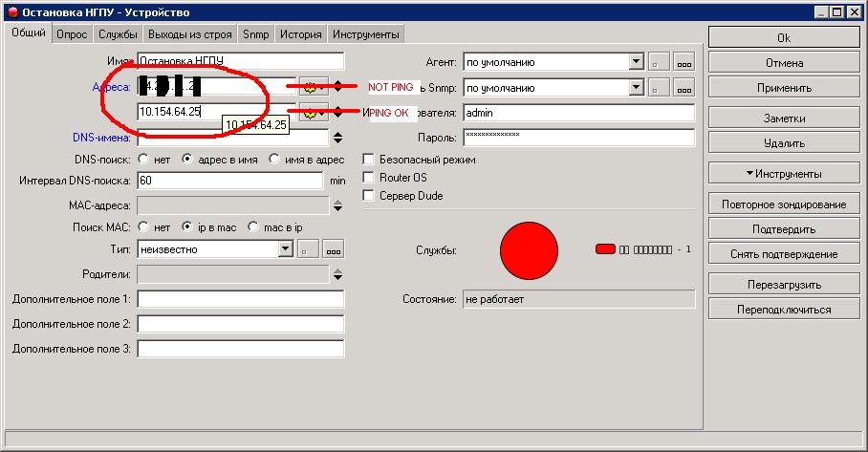The height and width of the screenshot is (452, 868).
Task: Click add/remove arrows next to Родители
Action: 337,274
